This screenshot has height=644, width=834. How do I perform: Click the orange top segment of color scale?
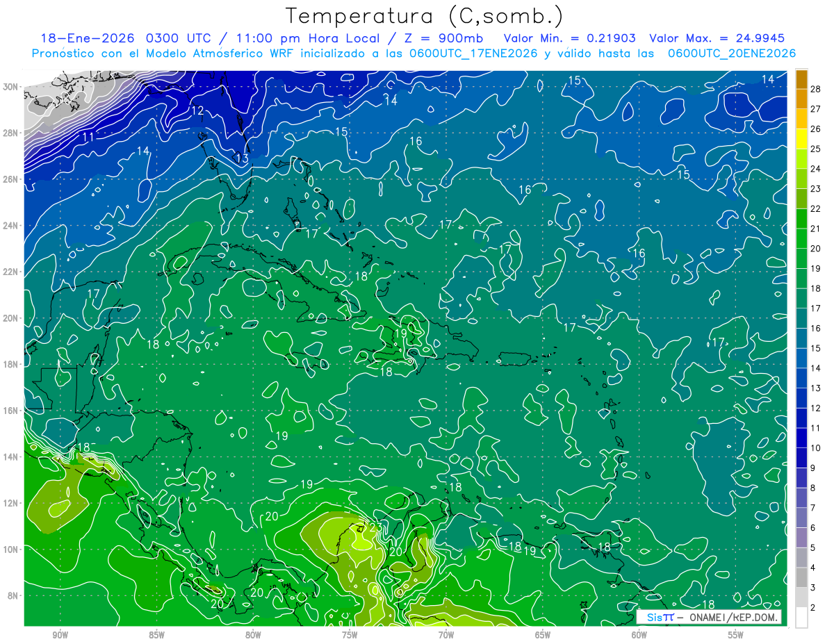click(x=801, y=79)
